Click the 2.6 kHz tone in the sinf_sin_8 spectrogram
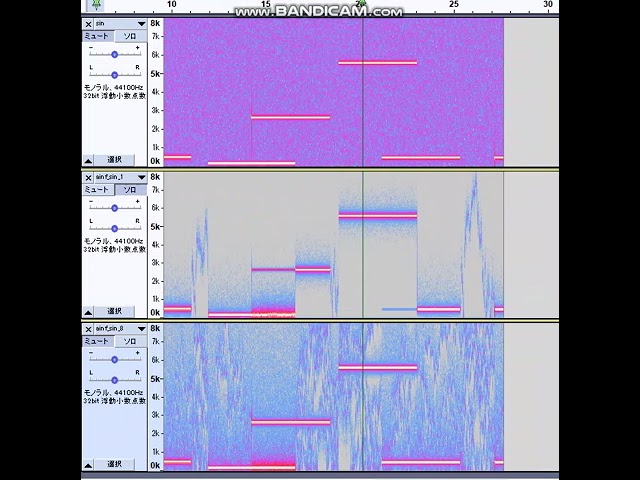Image resolution: width=640 pixels, height=480 pixels. (x=291, y=422)
